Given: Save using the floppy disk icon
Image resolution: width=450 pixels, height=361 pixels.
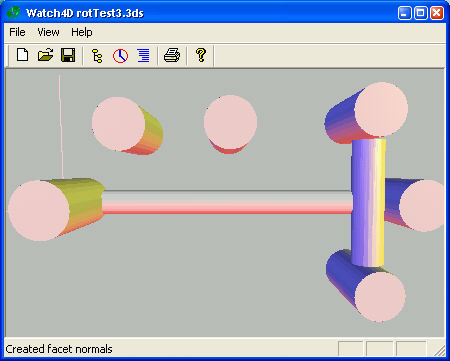Looking at the screenshot, I should (x=68, y=55).
